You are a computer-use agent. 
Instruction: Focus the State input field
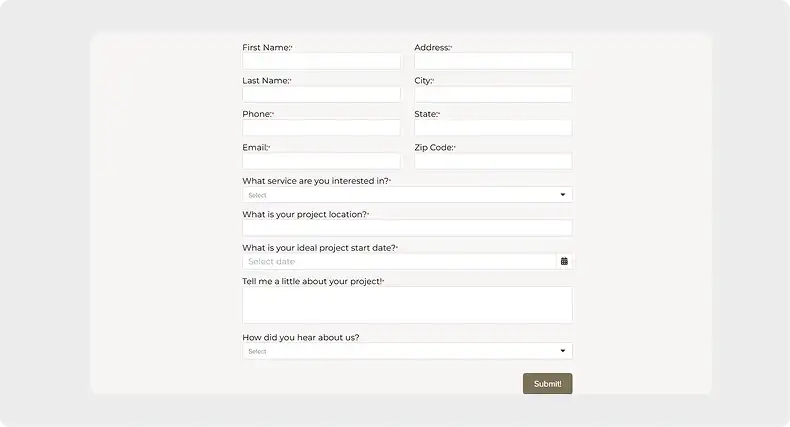coord(493,127)
